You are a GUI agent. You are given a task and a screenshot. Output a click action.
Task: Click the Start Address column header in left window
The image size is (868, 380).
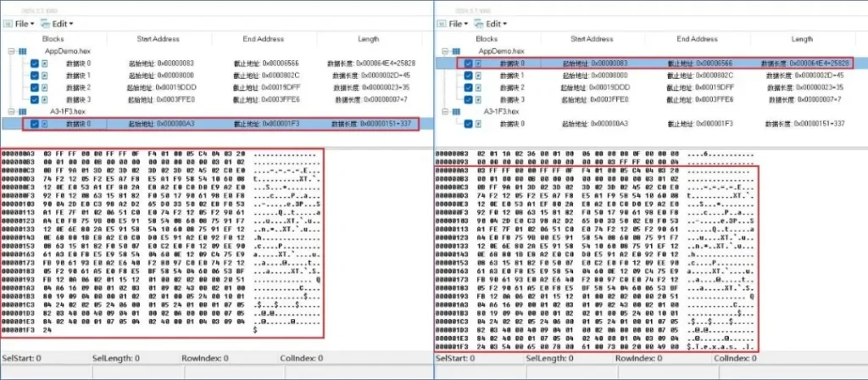coord(158,39)
